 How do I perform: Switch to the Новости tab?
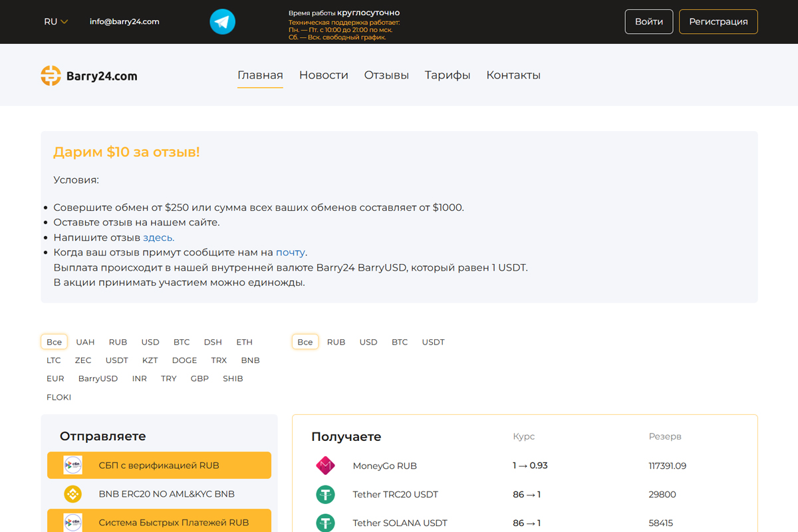(324, 74)
